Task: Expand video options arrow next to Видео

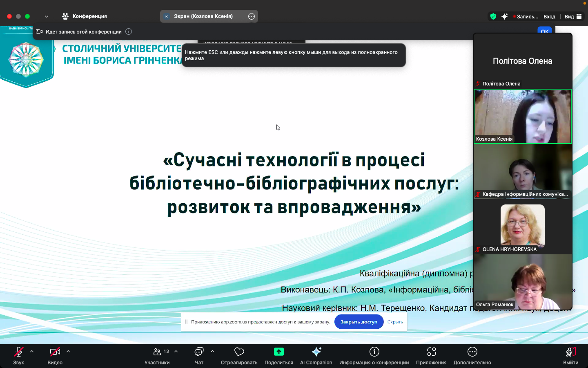Action: click(x=68, y=351)
